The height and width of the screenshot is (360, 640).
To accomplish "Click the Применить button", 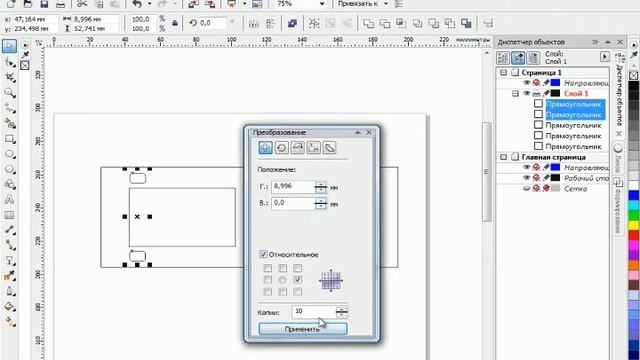I will coord(303,329).
